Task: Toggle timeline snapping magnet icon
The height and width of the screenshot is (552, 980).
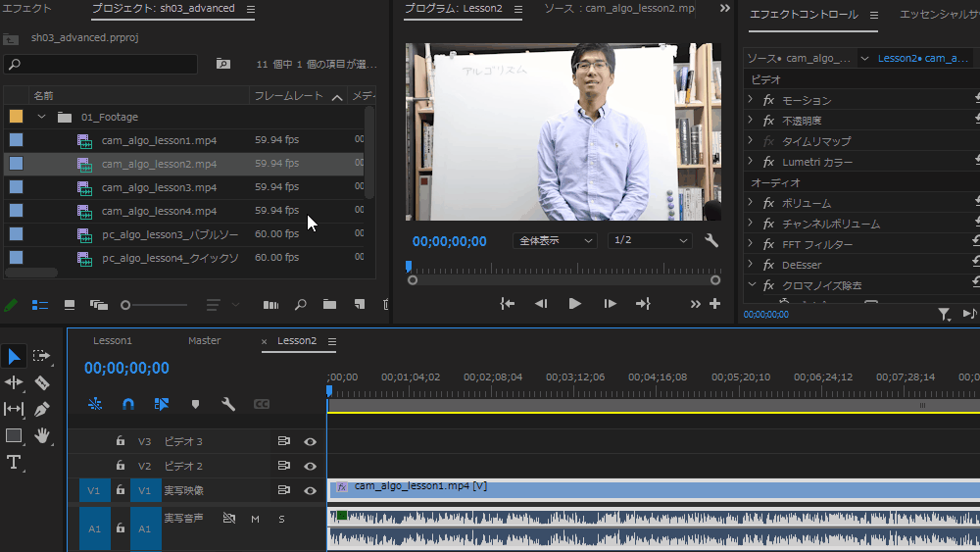Action: coord(128,404)
